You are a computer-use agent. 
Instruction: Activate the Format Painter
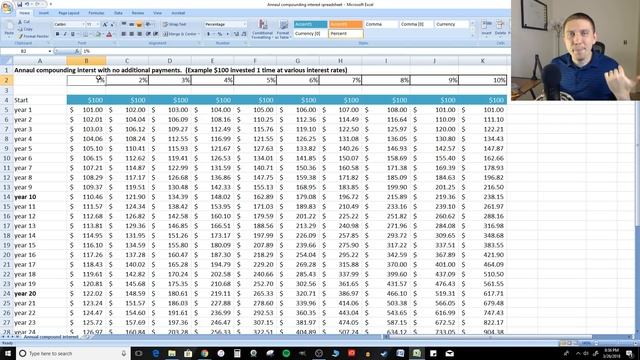click(33, 36)
